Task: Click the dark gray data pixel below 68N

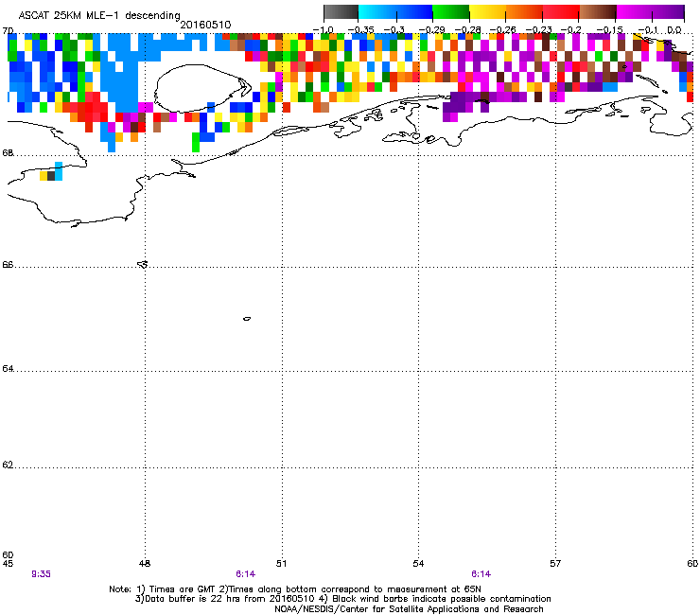Action: point(51,176)
